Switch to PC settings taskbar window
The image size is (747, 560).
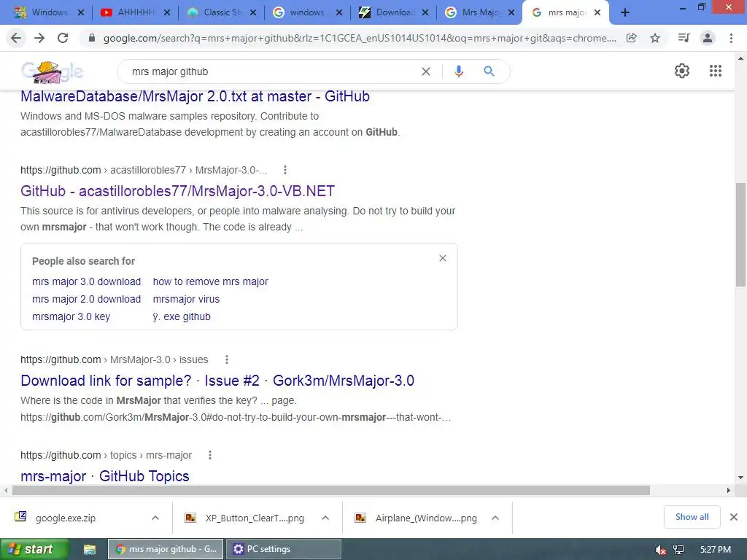coord(284,550)
